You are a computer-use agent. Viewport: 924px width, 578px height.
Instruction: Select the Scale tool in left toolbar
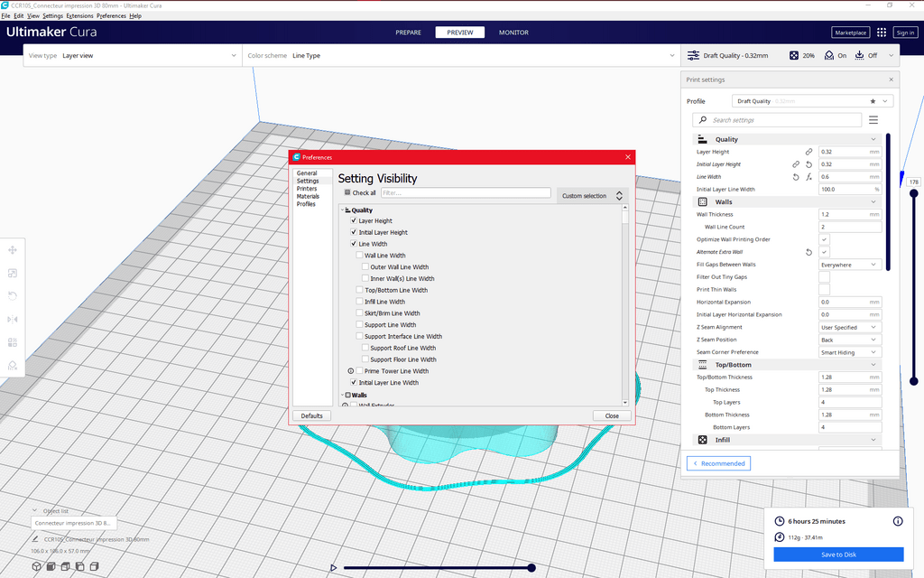point(13,273)
